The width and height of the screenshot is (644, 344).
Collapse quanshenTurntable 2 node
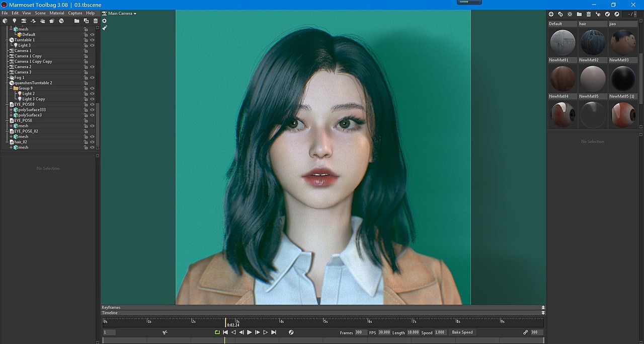[7, 83]
